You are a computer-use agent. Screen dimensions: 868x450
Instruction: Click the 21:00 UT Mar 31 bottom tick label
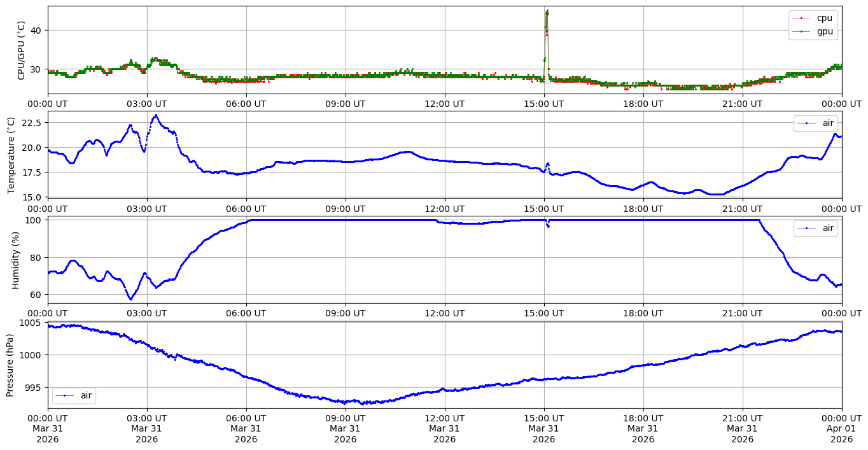742,428
